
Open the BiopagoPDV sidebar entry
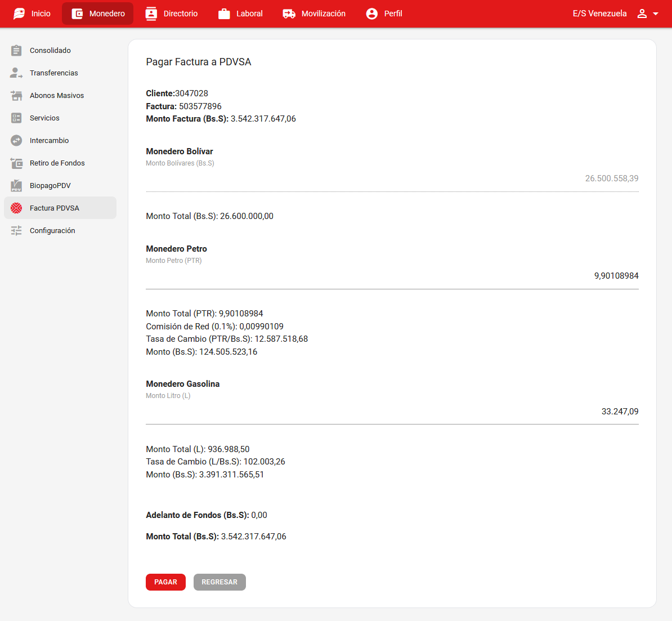[x=60, y=186]
